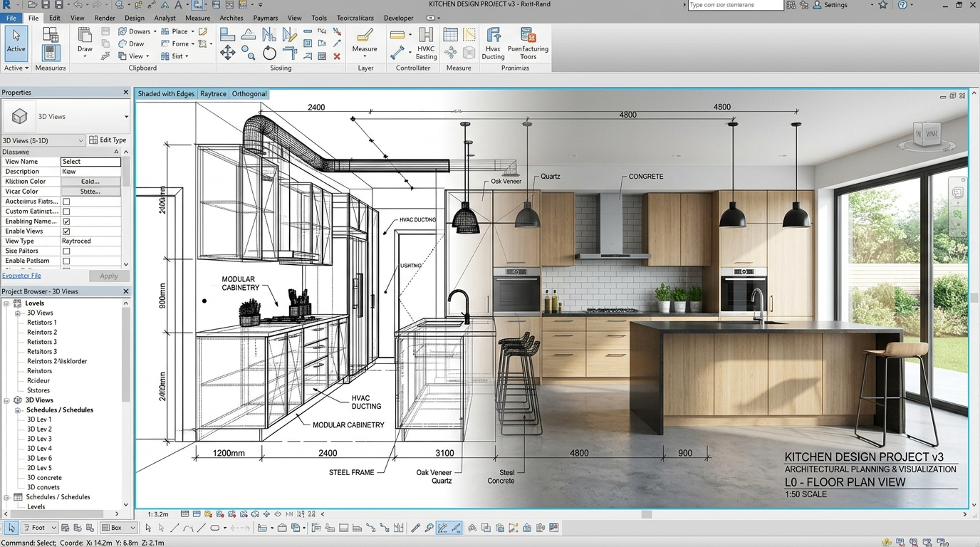Open the Active dropdown under ribbon
The height and width of the screenshot is (547, 980).
click(x=16, y=68)
